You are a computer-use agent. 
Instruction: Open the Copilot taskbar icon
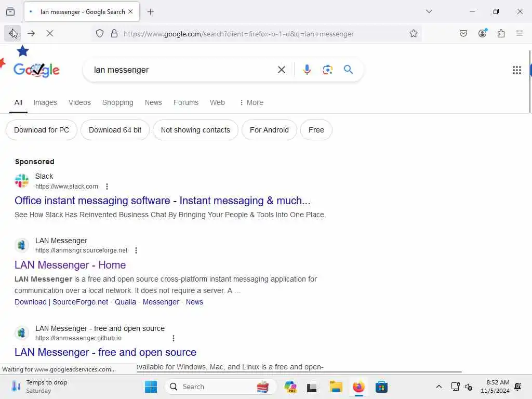[x=290, y=387]
